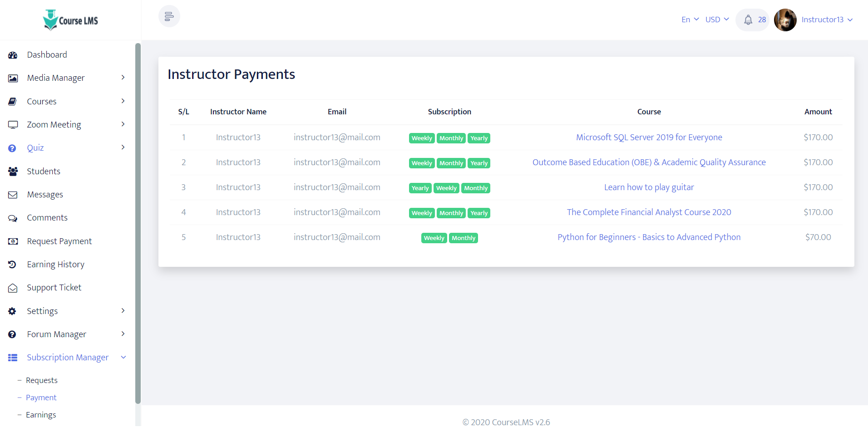Click the Zoom Meeting monitor icon
The height and width of the screenshot is (437, 868).
pyautogui.click(x=13, y=125)
